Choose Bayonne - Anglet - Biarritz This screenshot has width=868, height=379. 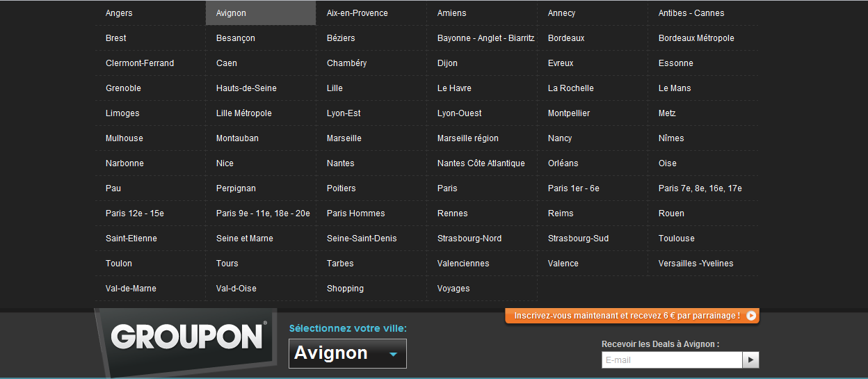coord(485,38)
